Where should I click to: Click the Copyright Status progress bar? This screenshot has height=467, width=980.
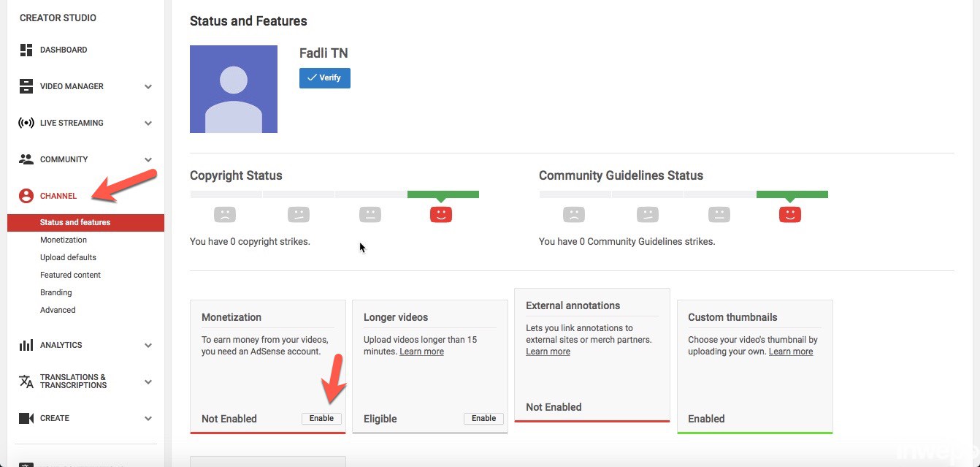[334, 194]
